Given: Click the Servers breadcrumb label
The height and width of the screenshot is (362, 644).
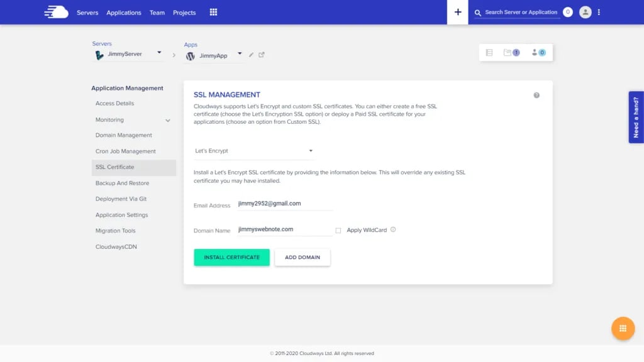Looking at the screenshot, I should click(x=102, y=43).
